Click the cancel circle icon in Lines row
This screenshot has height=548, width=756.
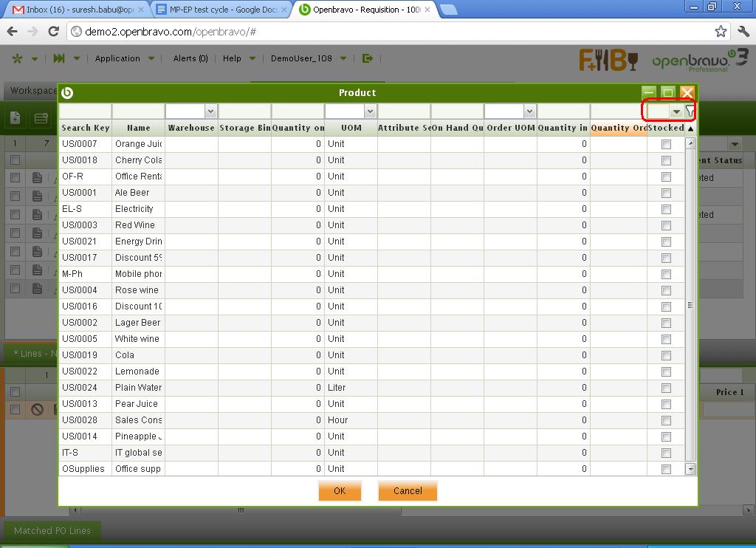(x=37, y=410)
